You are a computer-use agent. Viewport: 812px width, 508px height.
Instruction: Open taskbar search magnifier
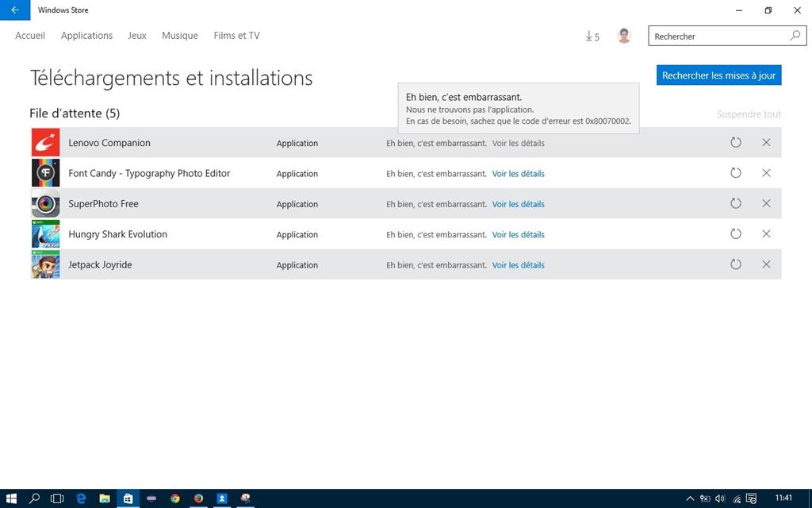point(34,498)
